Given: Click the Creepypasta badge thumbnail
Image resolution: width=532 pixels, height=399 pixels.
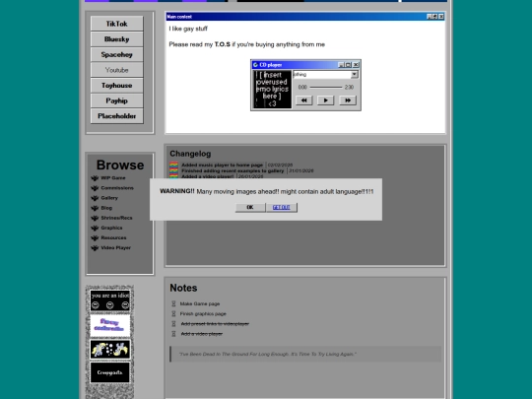Looking at the screenshot, I should pos(110,372).
